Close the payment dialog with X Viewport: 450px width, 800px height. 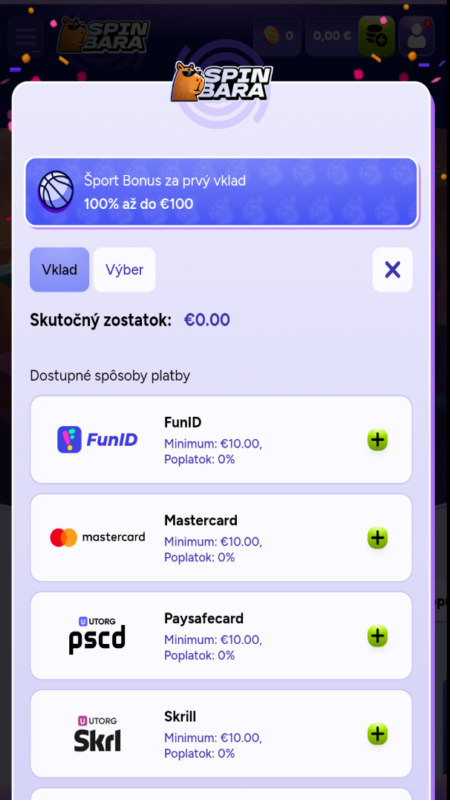tap(392, 269)
